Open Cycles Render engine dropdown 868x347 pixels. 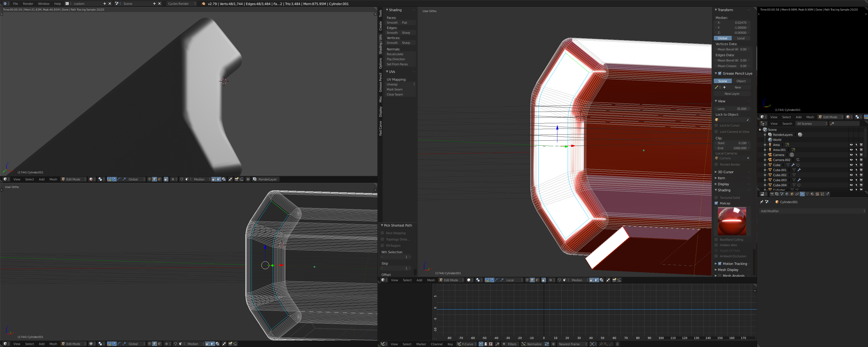[x=182, y=4]
